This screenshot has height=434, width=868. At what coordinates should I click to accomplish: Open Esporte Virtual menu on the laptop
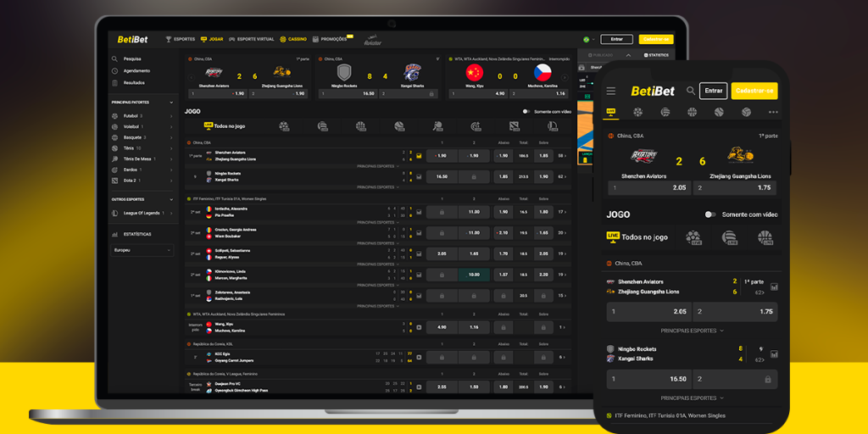[252, 39]
